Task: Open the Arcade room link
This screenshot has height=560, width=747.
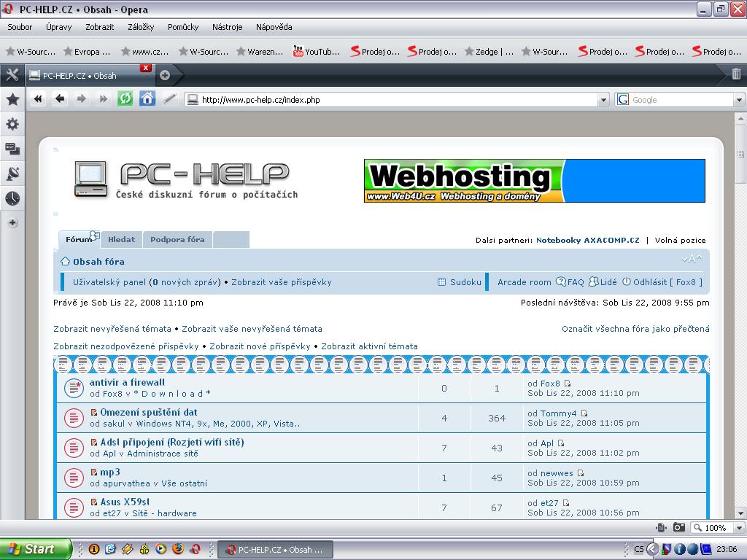Action: (524, 282)
